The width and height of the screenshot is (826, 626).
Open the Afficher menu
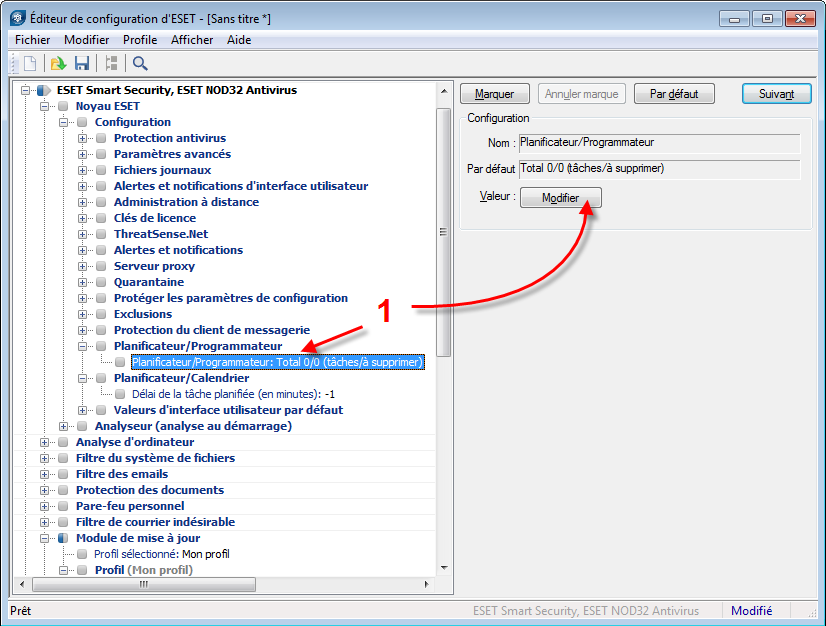coord(192,40)
